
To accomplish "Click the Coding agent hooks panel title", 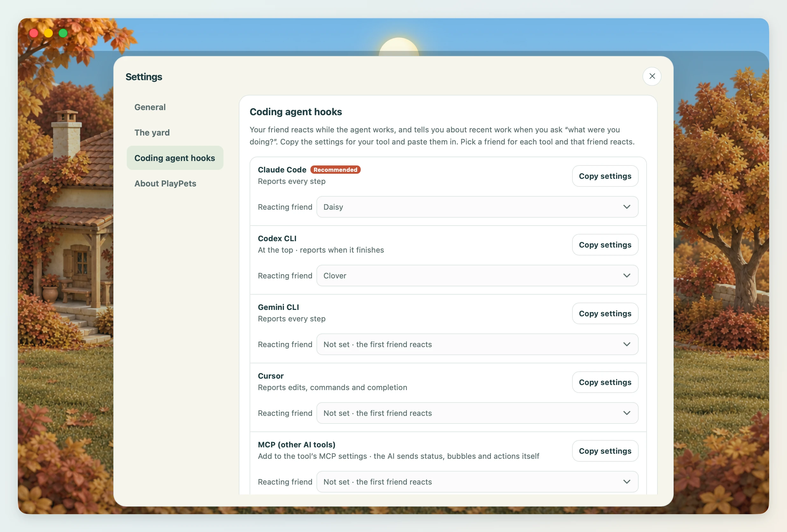I will [296, 112].
